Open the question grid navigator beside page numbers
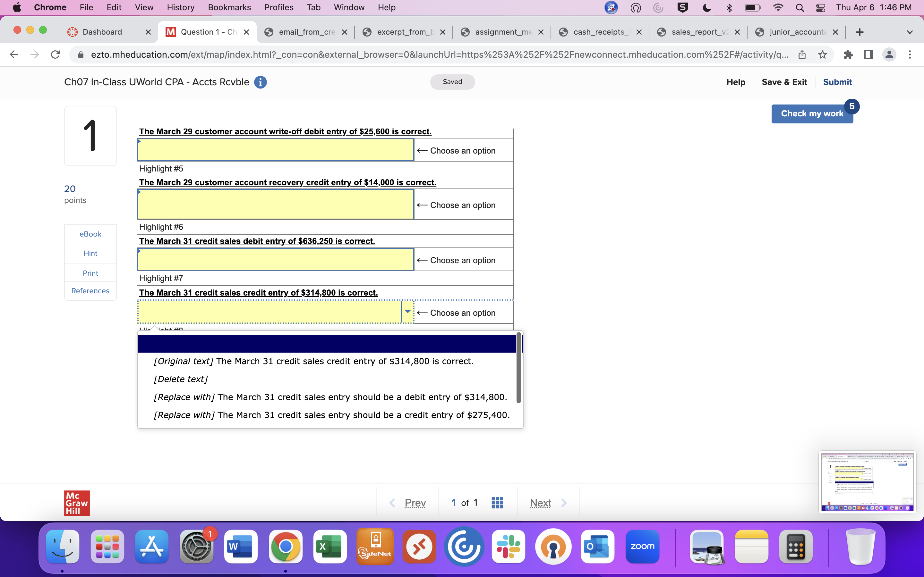Viewport: 924px width, 577px height. (497, 503)
